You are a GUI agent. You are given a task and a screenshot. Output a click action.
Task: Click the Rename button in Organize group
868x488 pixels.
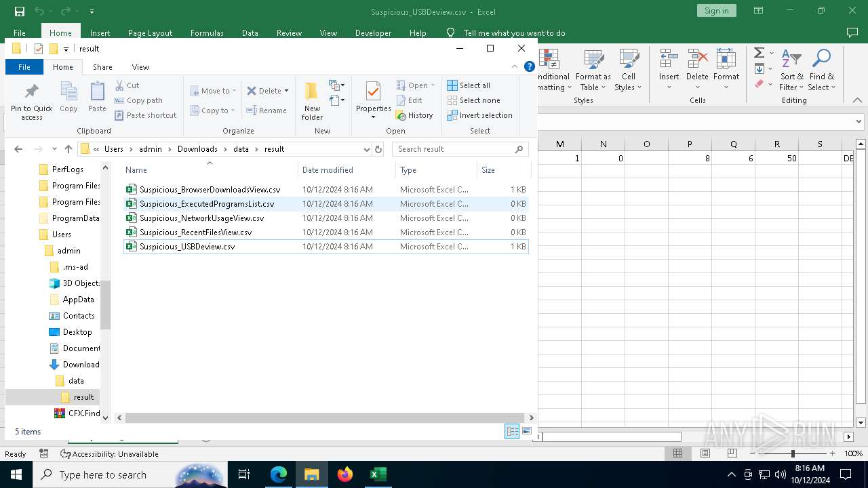click(266, 110)
